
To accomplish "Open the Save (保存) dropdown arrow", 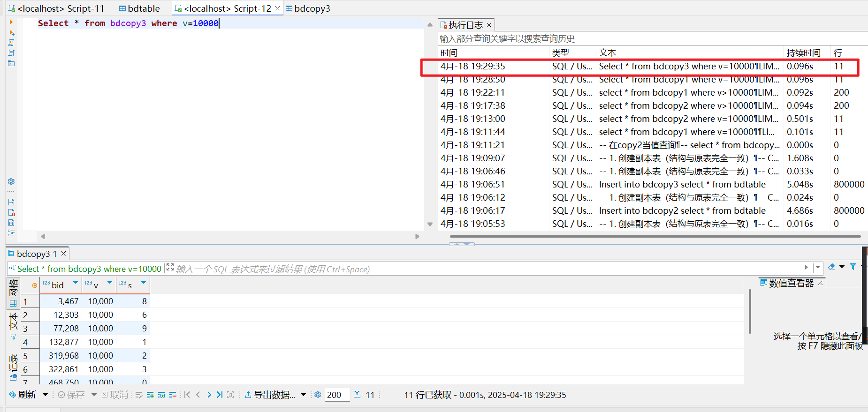I will click(x=94, y=395).
